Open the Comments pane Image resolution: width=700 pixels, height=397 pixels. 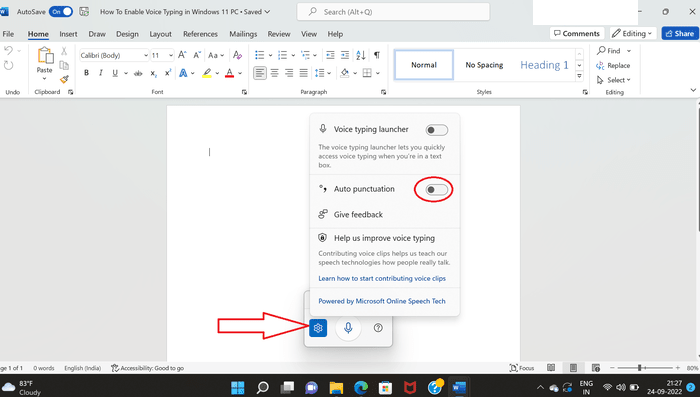[x=577, y=33]
